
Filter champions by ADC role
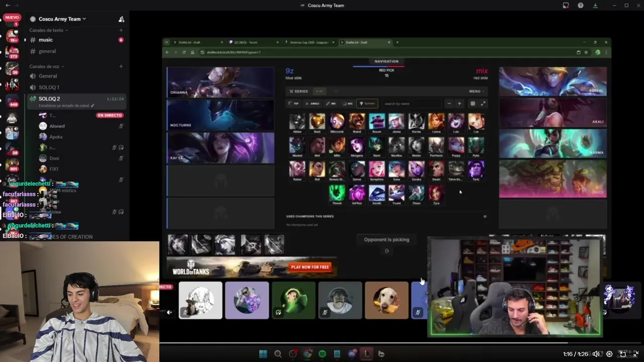(x=348, y=104)
